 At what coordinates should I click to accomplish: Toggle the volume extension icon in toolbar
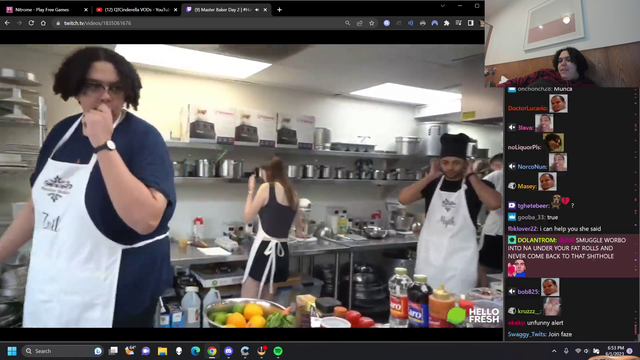411,23
